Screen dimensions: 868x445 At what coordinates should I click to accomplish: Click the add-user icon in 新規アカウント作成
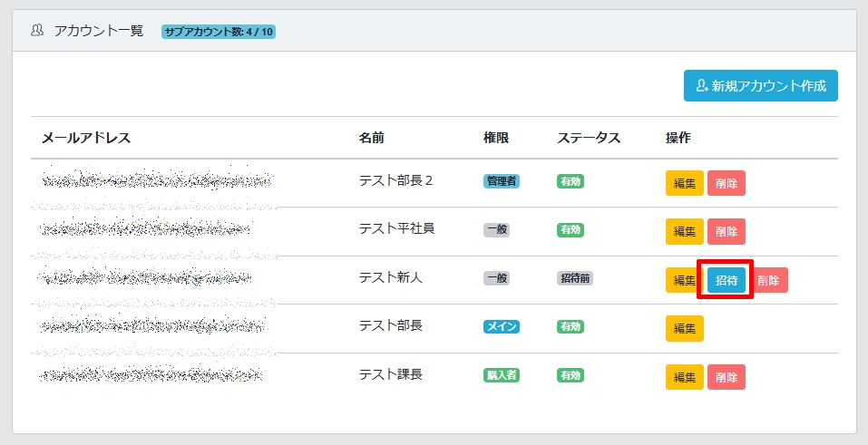tap(701, 86)
